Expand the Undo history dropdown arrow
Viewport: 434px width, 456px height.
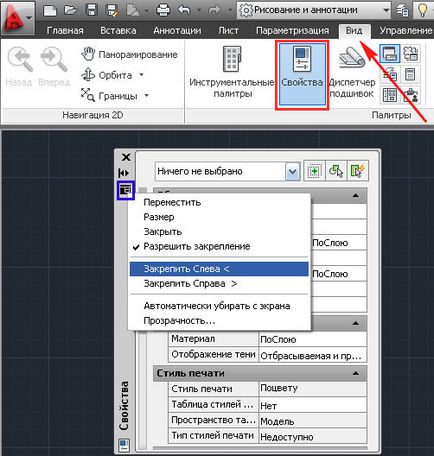tap(199, 11)
